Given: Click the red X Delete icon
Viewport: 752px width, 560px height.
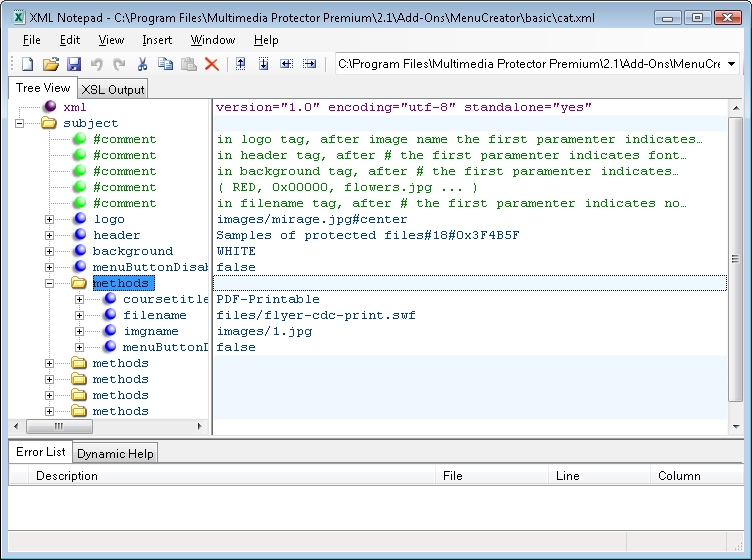Looking at the screenshot, I should 212,64.
